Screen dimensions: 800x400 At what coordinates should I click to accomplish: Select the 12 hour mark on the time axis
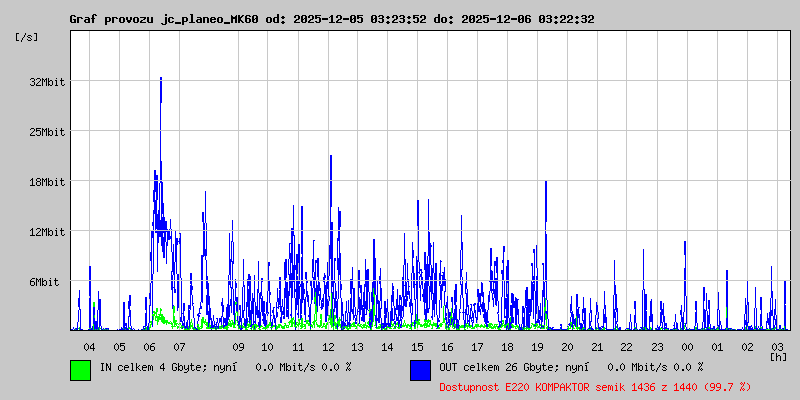(x=328, y=346)
